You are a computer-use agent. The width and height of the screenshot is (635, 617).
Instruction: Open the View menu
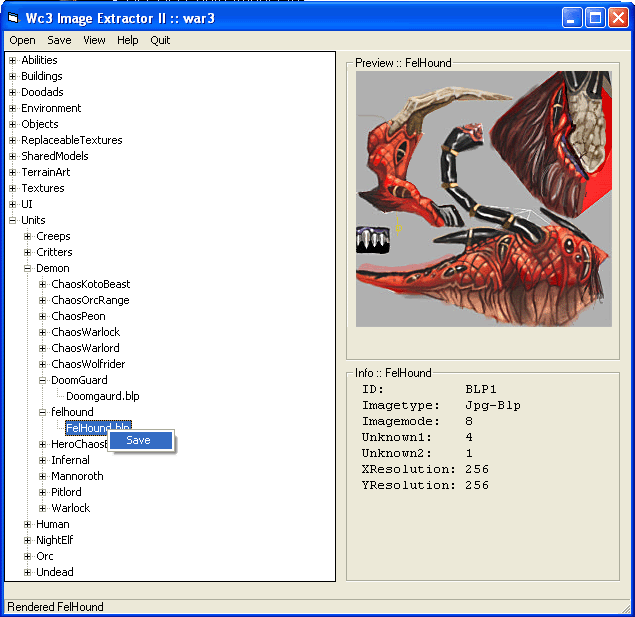[x=94, y=40]
